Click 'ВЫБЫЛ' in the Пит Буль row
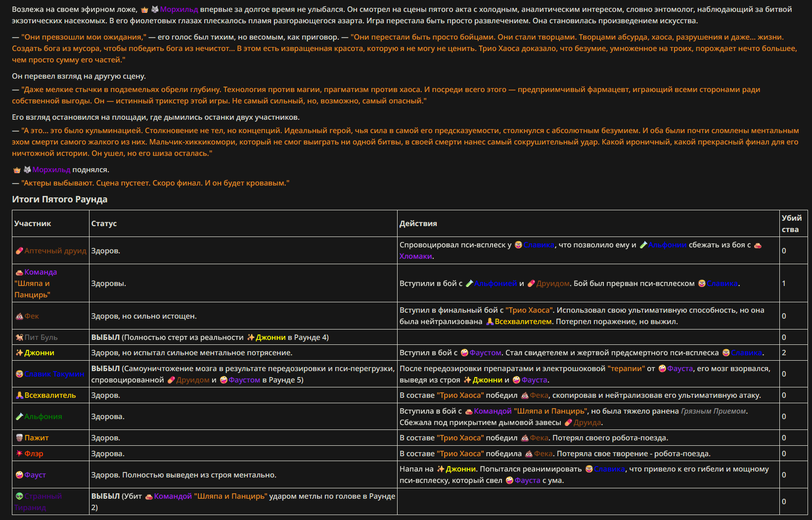This screenshot has width=812, height=520. (105, 337)
